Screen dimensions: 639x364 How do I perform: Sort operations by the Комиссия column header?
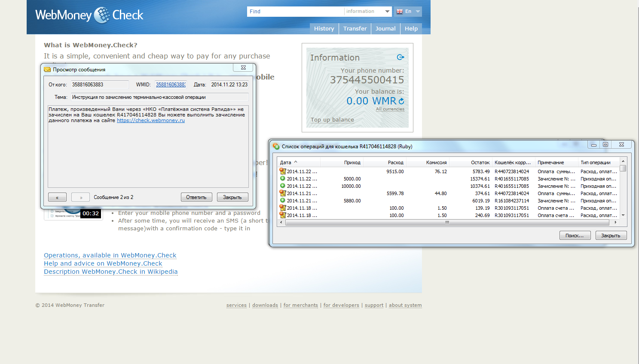(x=428, y=162)
